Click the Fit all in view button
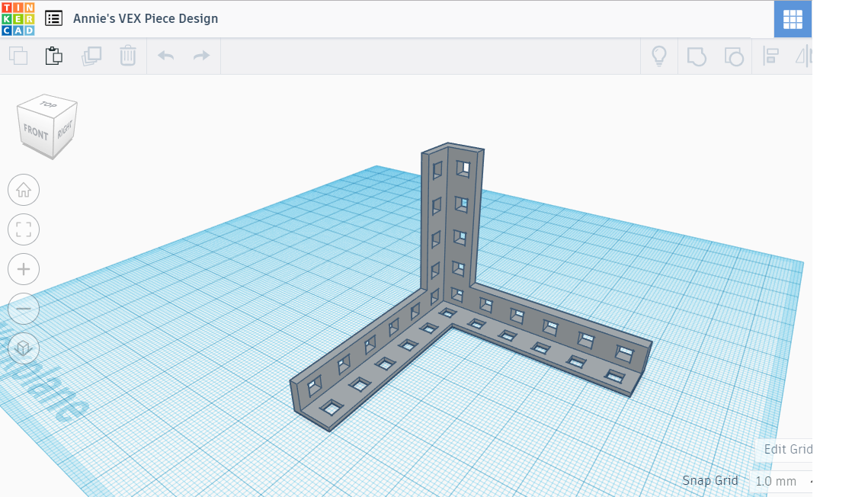This screenshot has width=868, height=497. [24, 229]
